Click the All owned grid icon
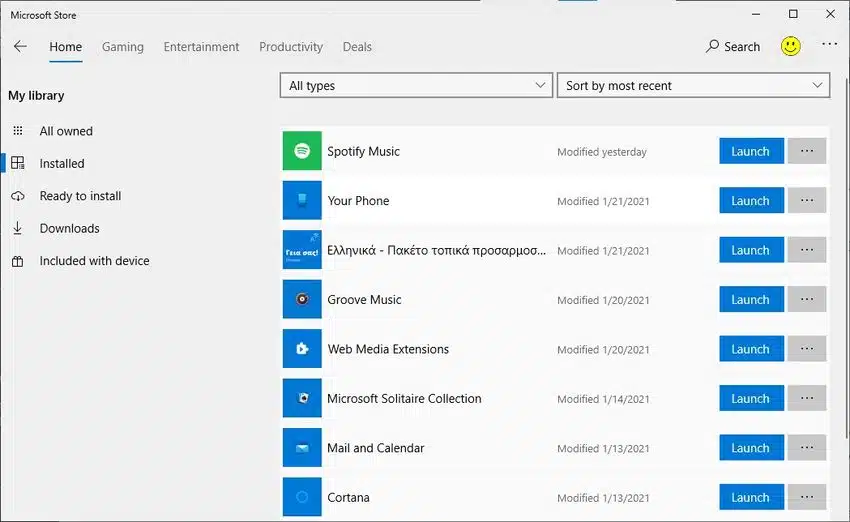This screenshot has width=850, height=522. point(18,131)
